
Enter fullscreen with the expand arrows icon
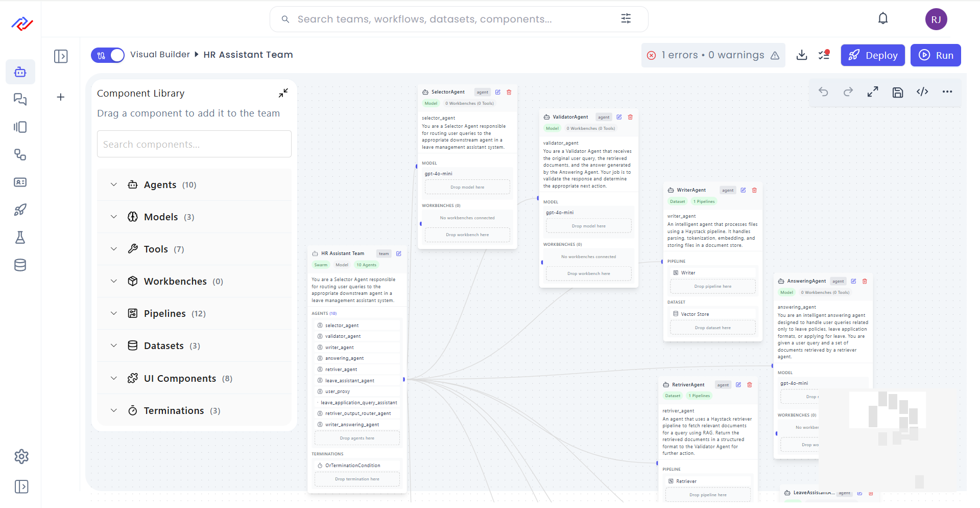coord(873,92)
